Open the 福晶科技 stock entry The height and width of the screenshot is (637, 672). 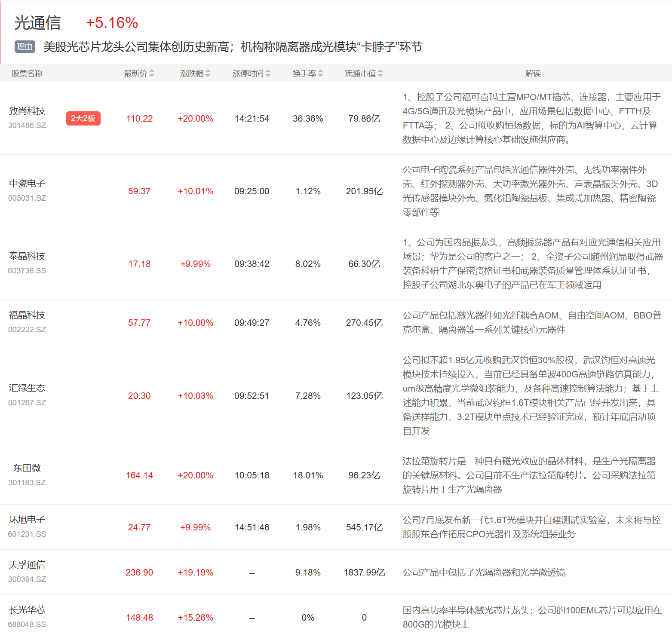[27, 315]
